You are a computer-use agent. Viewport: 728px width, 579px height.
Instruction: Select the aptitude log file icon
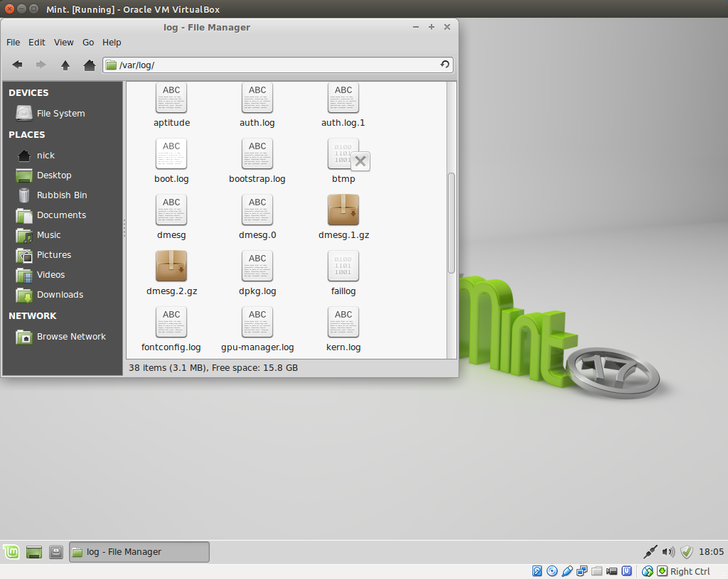171,97
